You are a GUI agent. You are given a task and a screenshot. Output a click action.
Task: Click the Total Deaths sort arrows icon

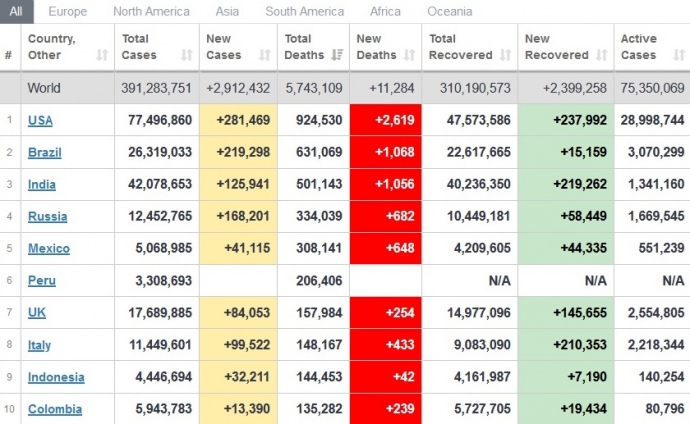[338, 55]
